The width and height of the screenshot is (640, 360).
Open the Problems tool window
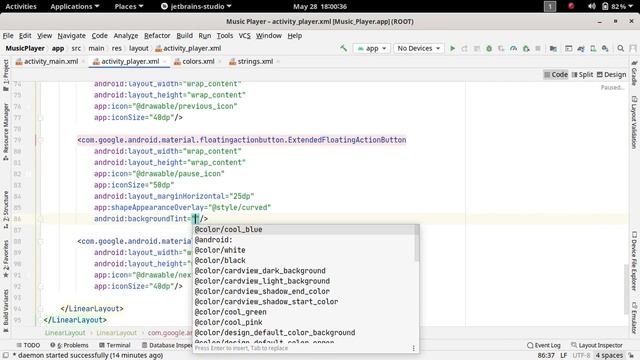point(69,345)
